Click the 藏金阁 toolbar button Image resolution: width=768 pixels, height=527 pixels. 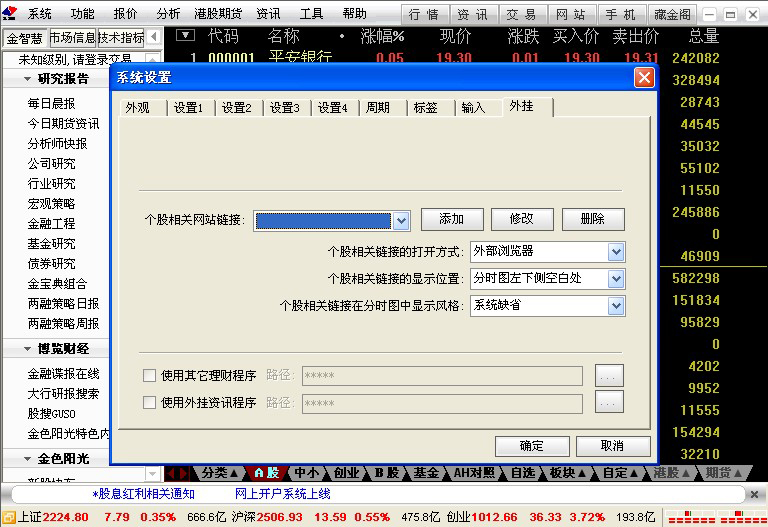[x=672, y=15]
